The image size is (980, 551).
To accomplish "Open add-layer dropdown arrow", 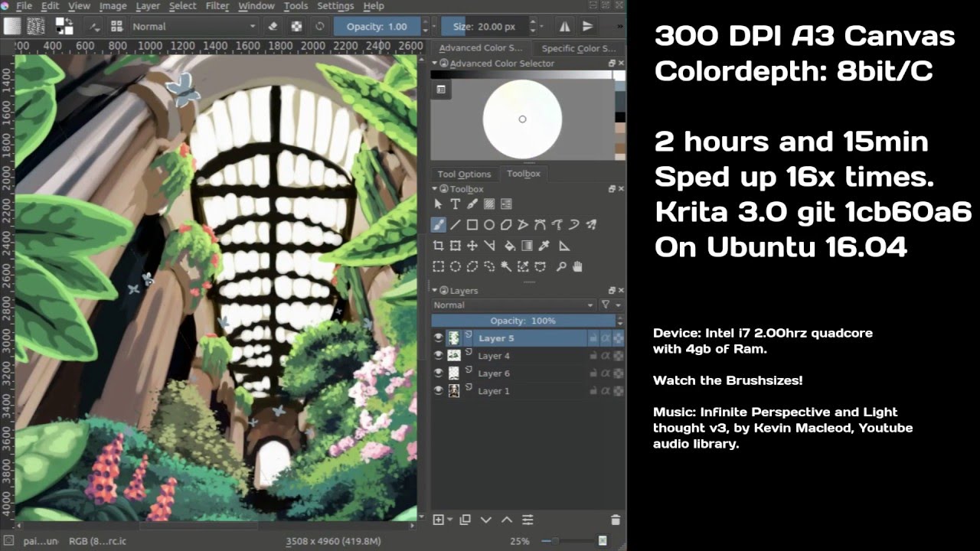I will (x=449, y=520).
